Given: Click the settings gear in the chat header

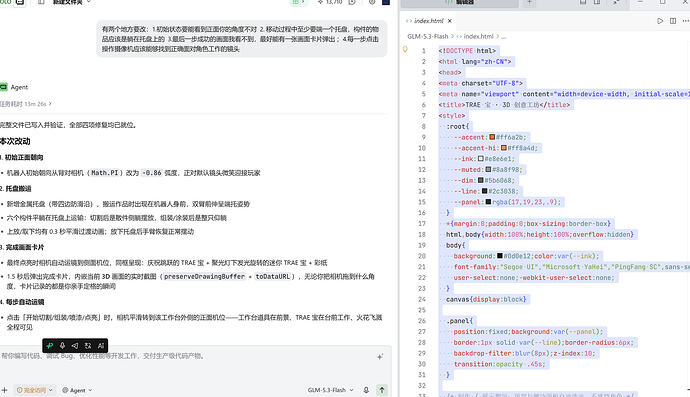Looking at the screenshot, I should click(372, 2).
